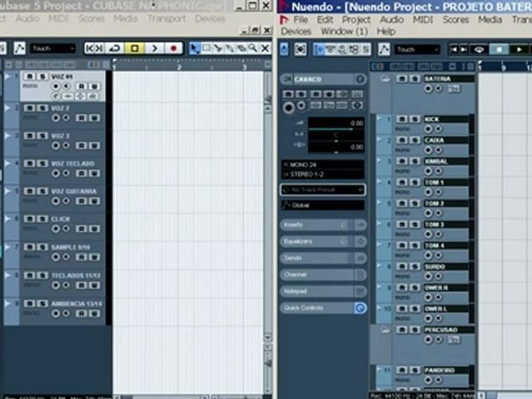Open the BATERIA folder track icon

pyautogui.click(x=385, y=79)
